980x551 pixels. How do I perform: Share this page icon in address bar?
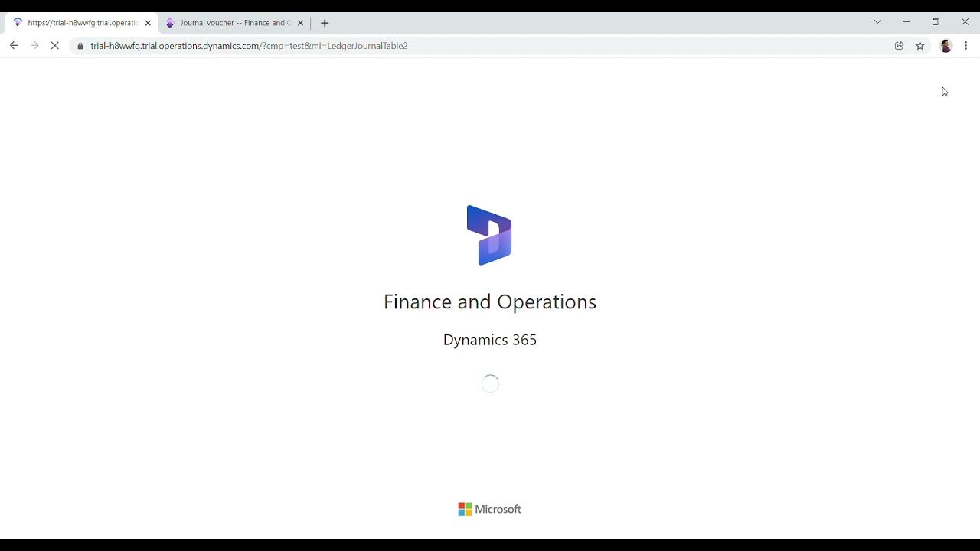click(900, 46)
